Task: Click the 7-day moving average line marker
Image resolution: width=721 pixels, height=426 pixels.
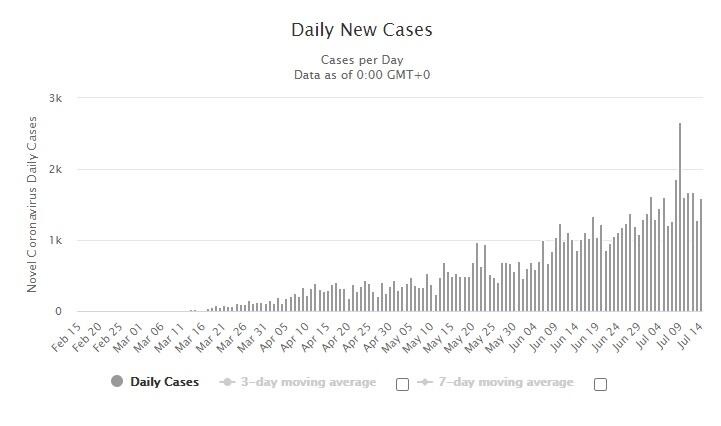Action: click(x=424, y=382)
